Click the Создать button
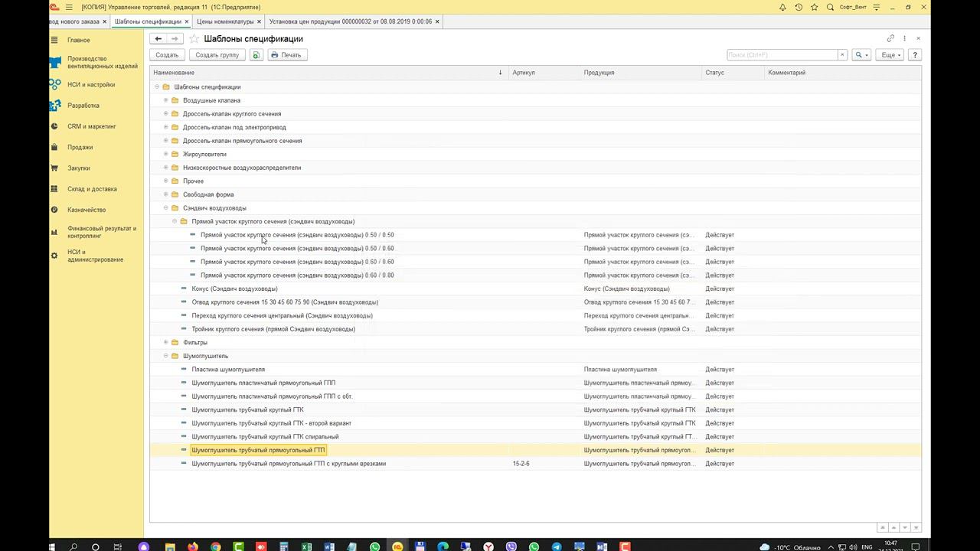Screen dimensions: 980x551 pos(167,55)
